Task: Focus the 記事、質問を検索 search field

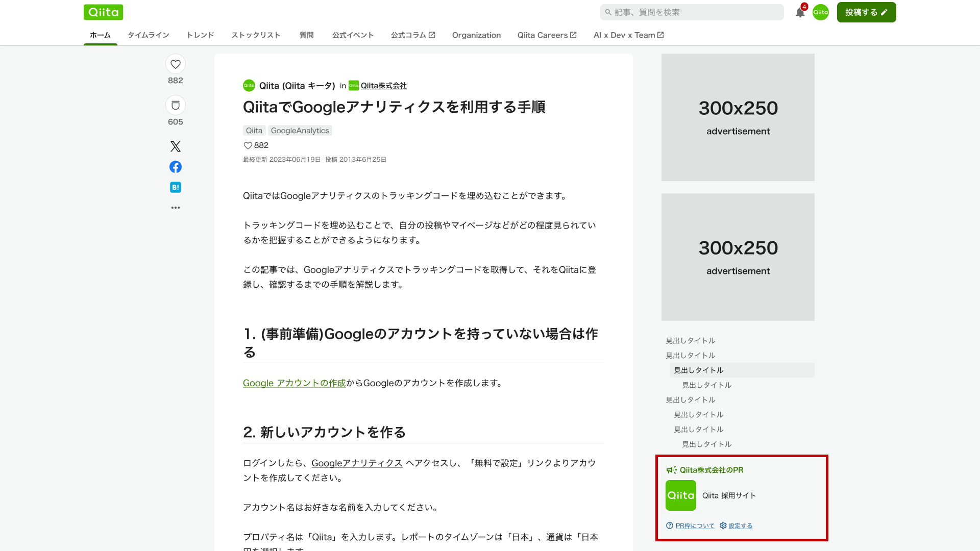Action: coord(692,12)
